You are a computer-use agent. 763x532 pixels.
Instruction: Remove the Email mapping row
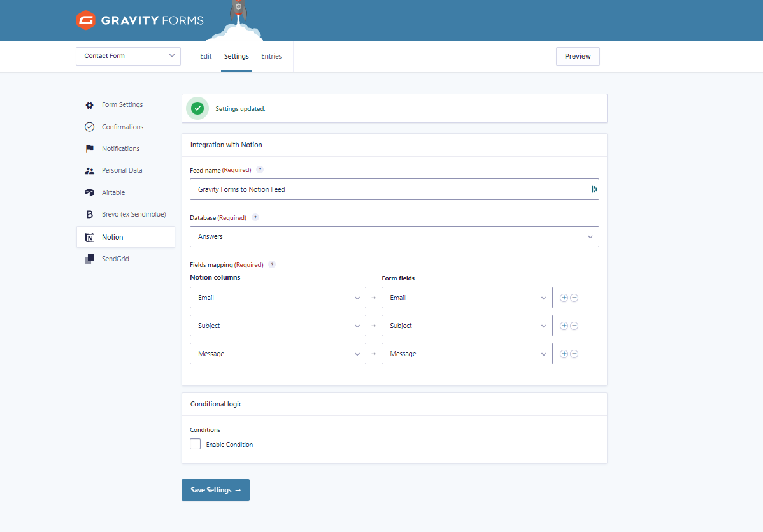574,298
